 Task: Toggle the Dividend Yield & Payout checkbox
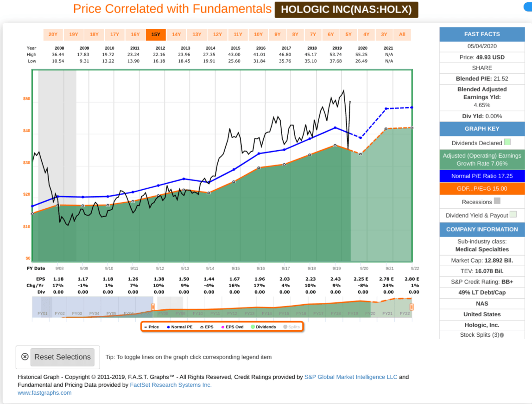[513, 214]
